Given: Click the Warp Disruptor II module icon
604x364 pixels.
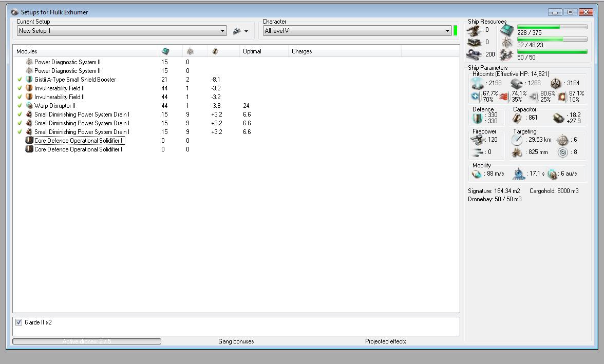Looking at the screenshot, I should click(29, 106).
